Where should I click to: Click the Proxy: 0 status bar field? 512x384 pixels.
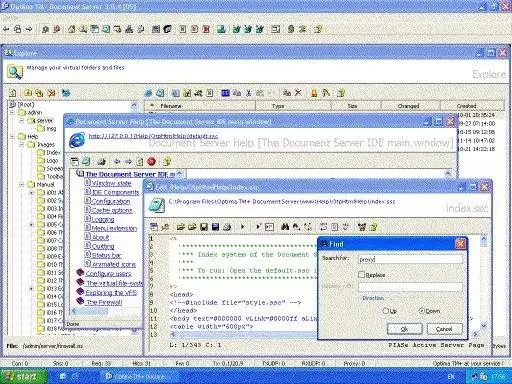pos(354,363)
